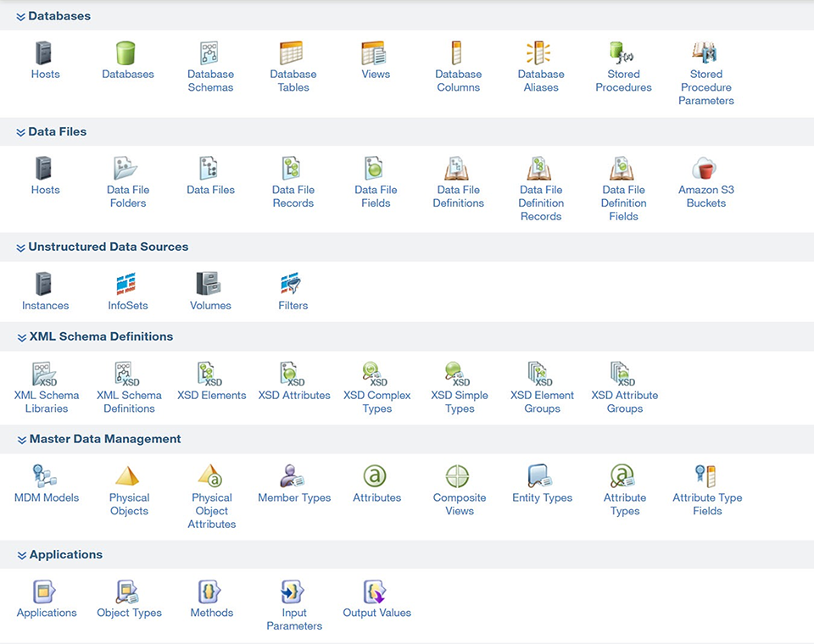
Task: Open the MDM Models icon
Action: pos(45,476)
